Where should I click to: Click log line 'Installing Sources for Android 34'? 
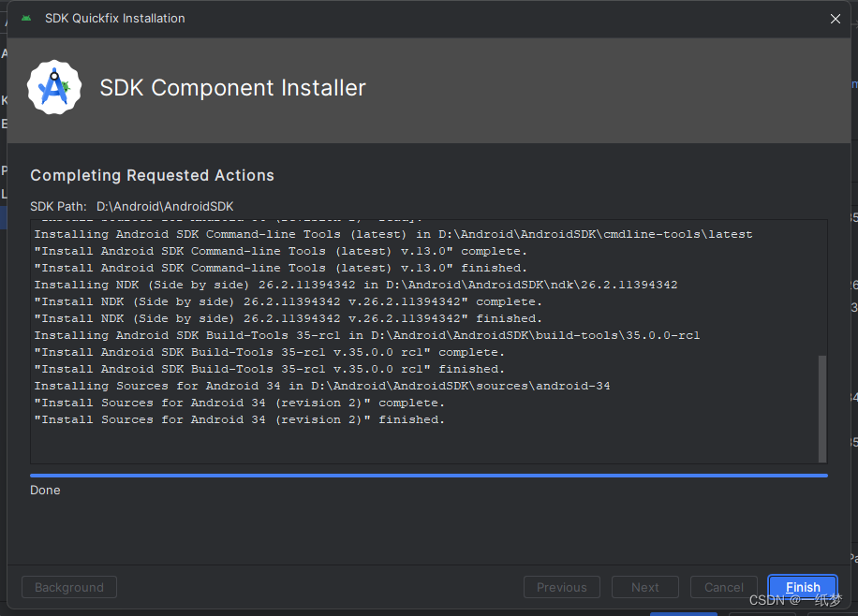322,387
